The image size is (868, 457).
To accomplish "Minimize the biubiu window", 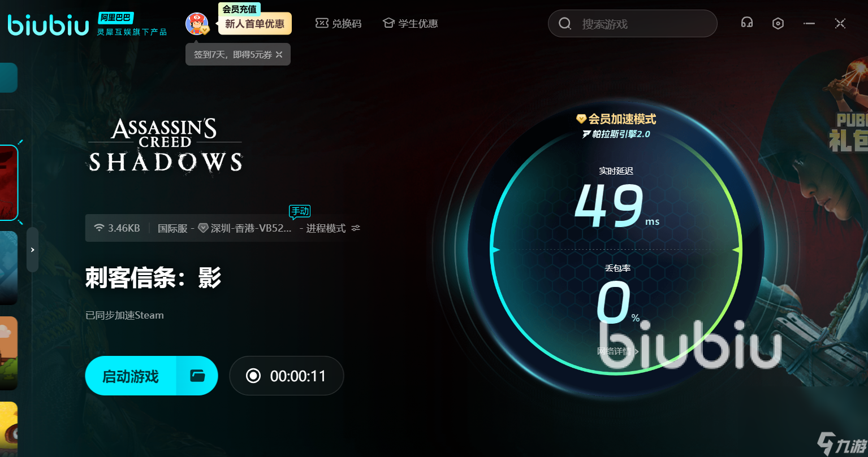I will [809, 23].
